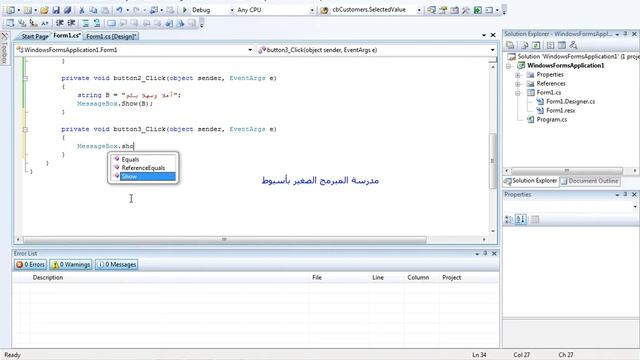Open the Properties object selector dropdown

coord(635,207)
